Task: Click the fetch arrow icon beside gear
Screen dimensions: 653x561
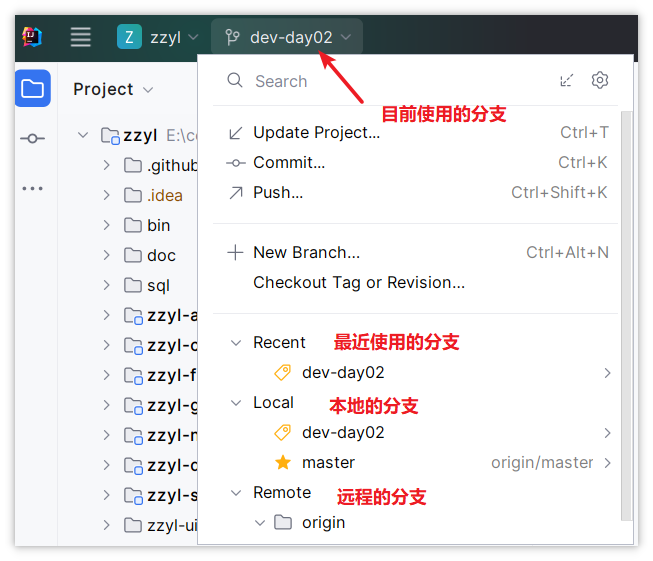Action: 566,80
